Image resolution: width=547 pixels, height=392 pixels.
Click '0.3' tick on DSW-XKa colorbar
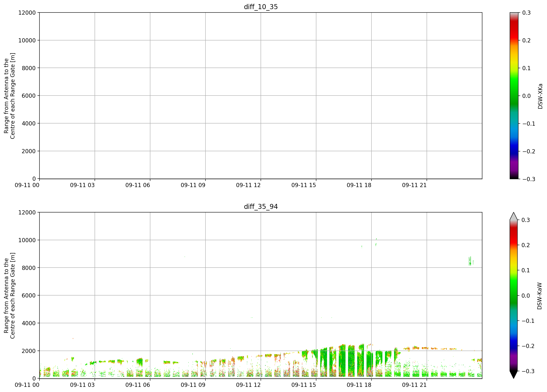click(x=527, y=13)
